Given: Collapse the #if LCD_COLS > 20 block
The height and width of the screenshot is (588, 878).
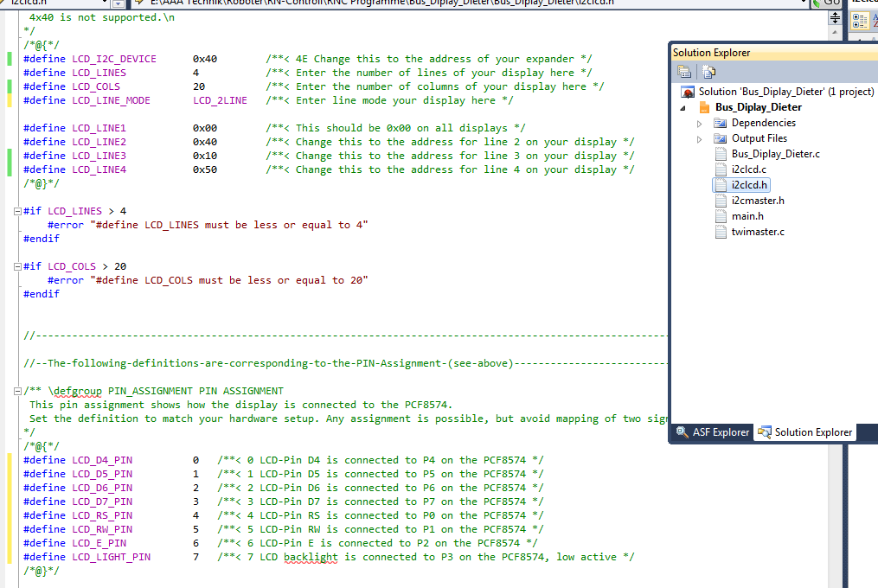Looking at the screenshot, I should (x=17, y=267).
